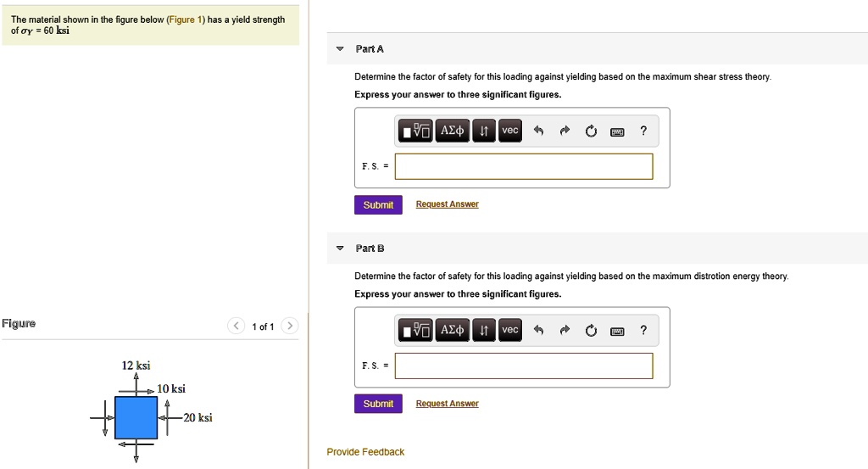This screenshot has width=868, height=469.
Task: Reset the Part A answer field
Action: [591, 131]
